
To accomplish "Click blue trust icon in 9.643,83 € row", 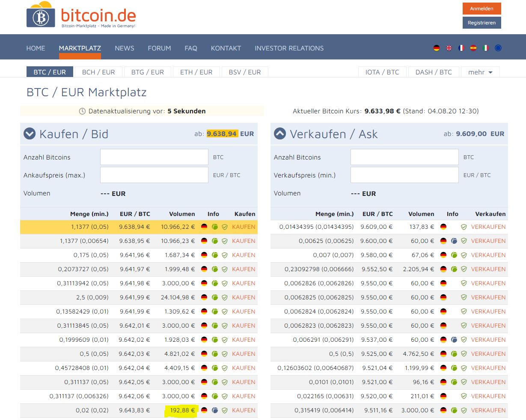I will click(x=215, y=410).
